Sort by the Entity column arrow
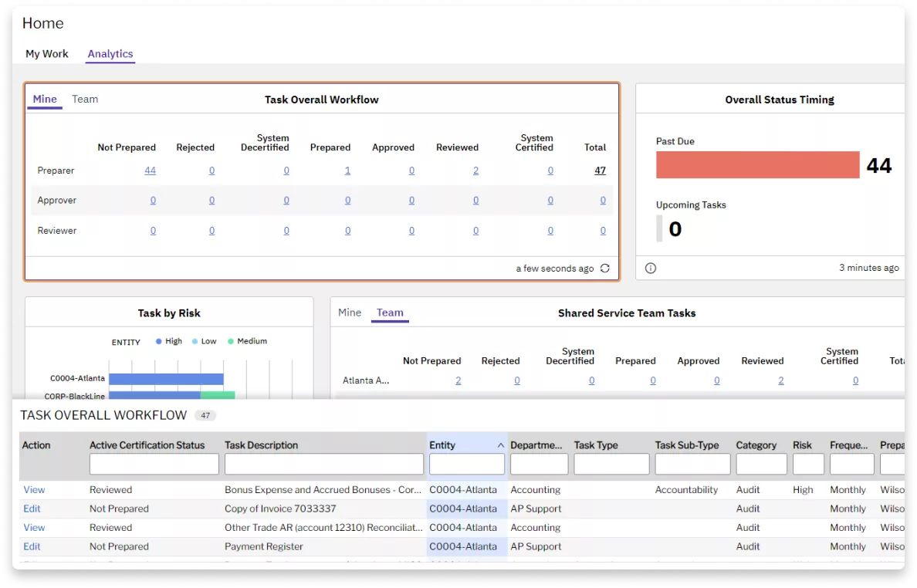917x588 pixels. [x=500, y=445]
